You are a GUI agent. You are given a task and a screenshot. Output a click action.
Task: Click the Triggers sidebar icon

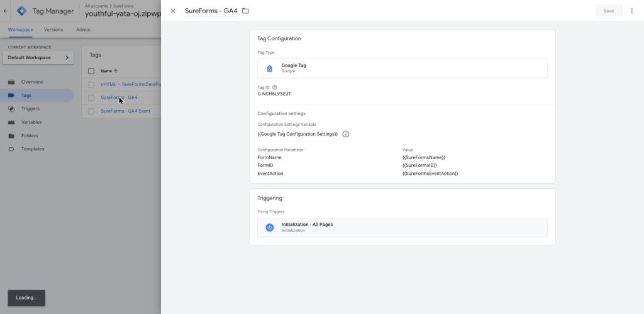[11, 108]
